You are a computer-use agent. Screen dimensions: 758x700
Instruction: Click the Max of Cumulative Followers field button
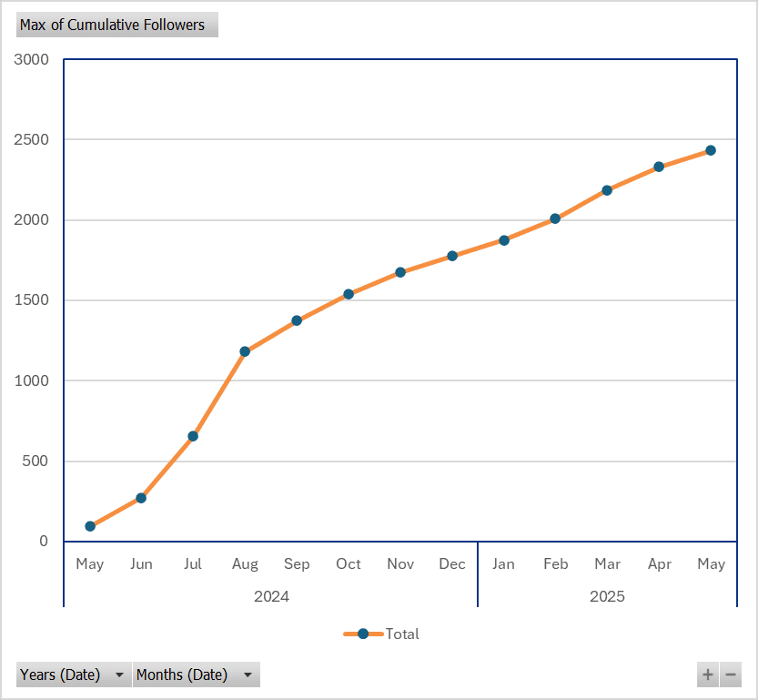pos(116,25)
